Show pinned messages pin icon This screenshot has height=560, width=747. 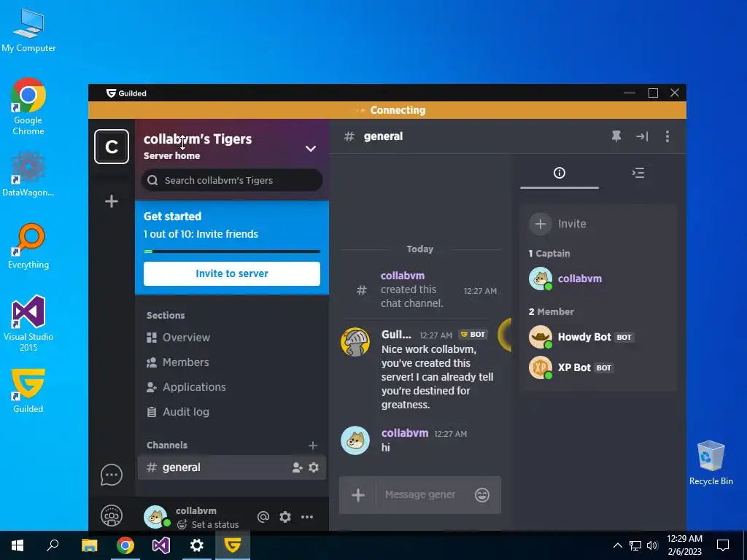(616, 136)
